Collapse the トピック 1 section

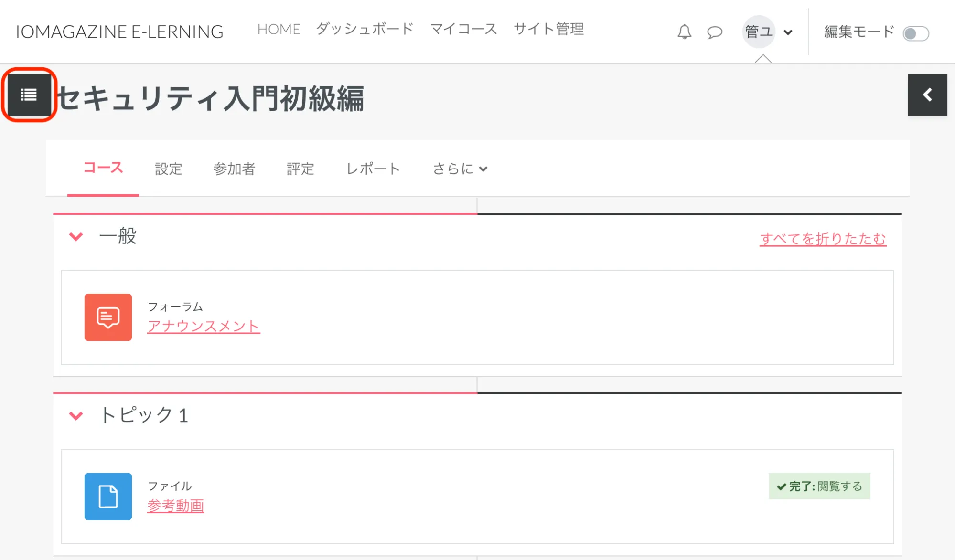tap(76, 415)
